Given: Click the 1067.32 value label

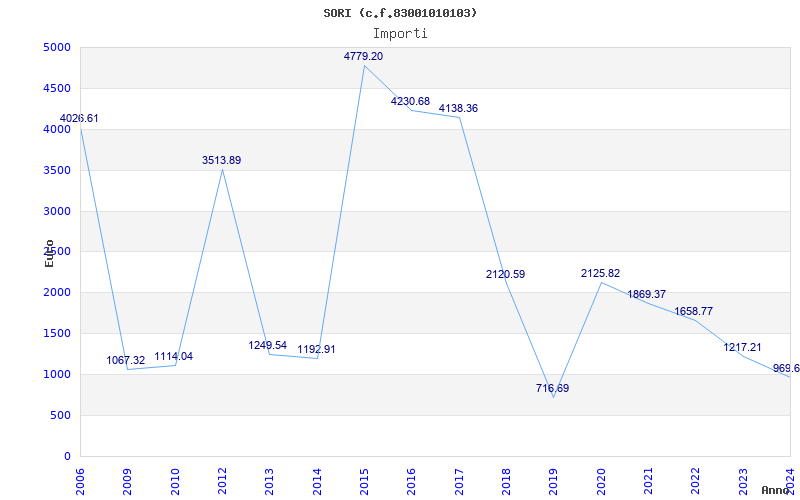Looking at the screenshot, I should 126,360.
